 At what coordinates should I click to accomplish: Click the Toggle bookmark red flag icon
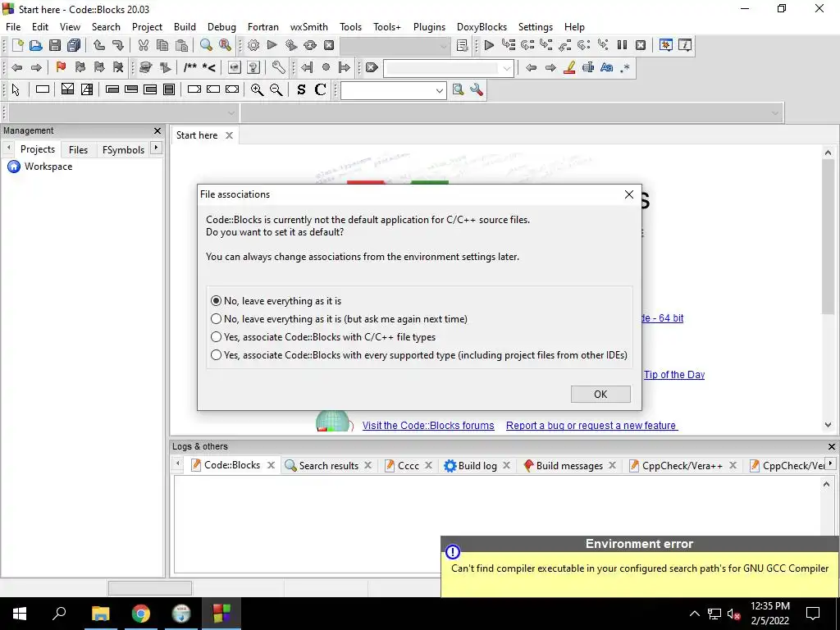tap(61, 67)
